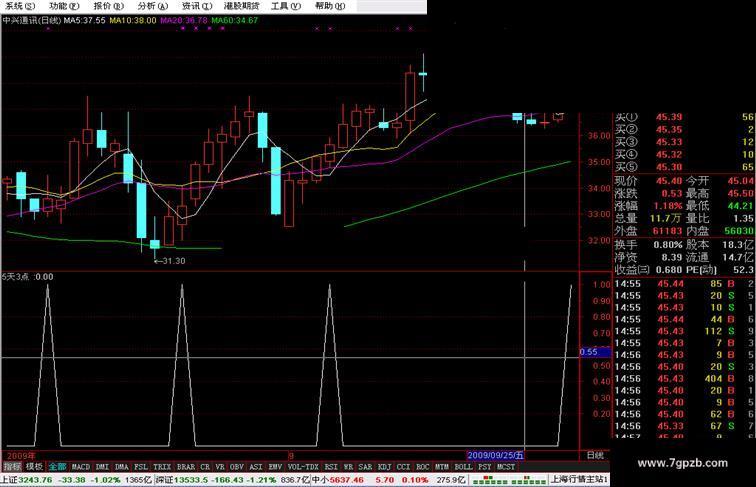This screenshot has height=487, width=756.
Task: Select the BOLL indicator tab
Action: (463, 467)
